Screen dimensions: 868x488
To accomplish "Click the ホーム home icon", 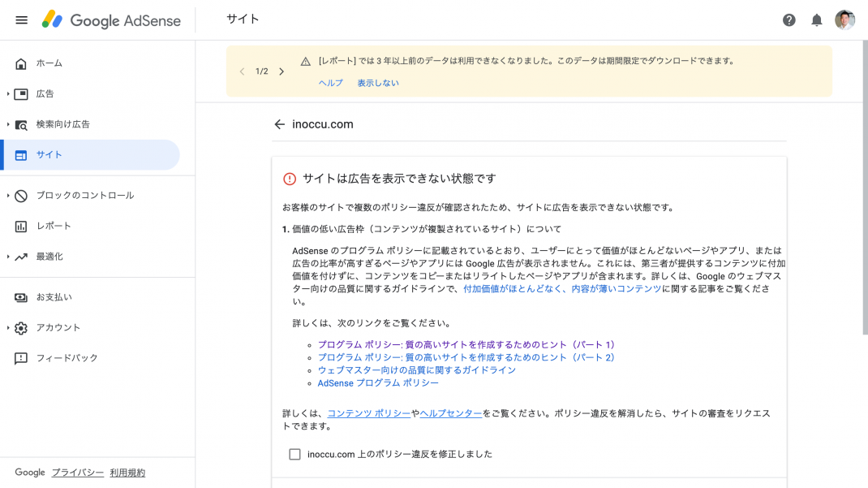I will tap(21, 63).
